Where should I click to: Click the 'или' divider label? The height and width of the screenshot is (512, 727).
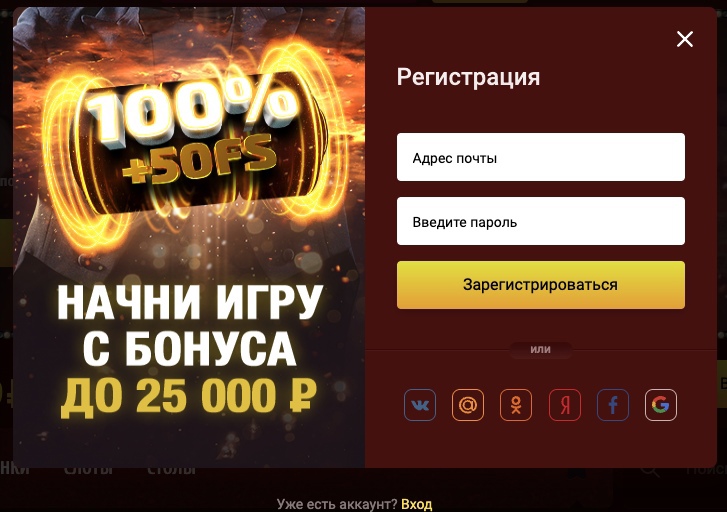pos(541,350)
